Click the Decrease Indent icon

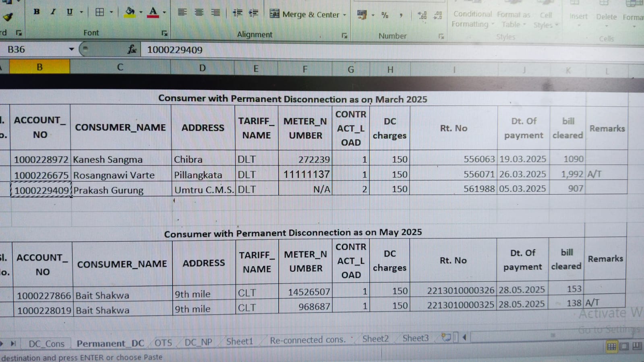[x=238, y=13]
